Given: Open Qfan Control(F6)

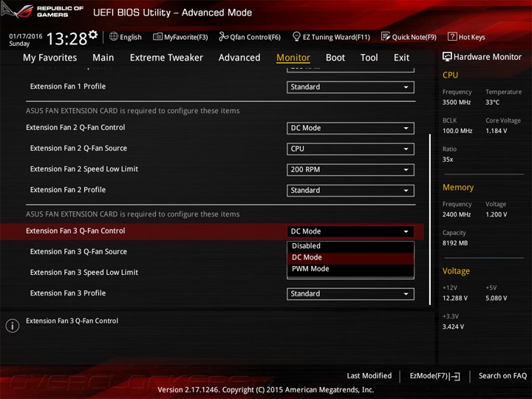Looking at the screenshot, I should point(250,37).
